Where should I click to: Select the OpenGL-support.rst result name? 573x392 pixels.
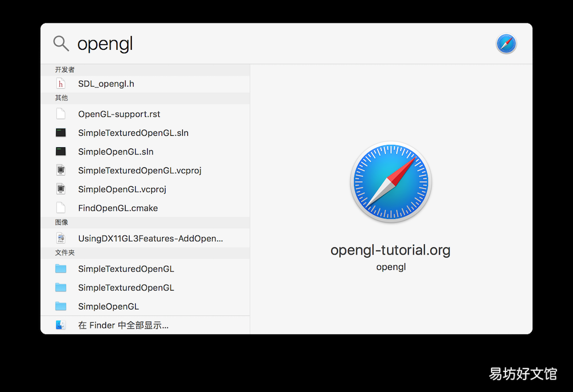tap(119, 114)
